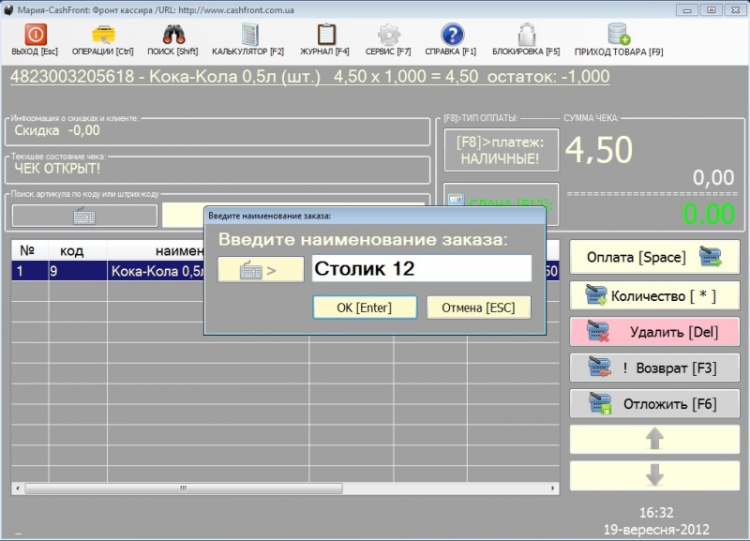Click the up arrow navigation button
This screenshot has height=541, width=750.
pyautogui.click(x=654, y=439)
